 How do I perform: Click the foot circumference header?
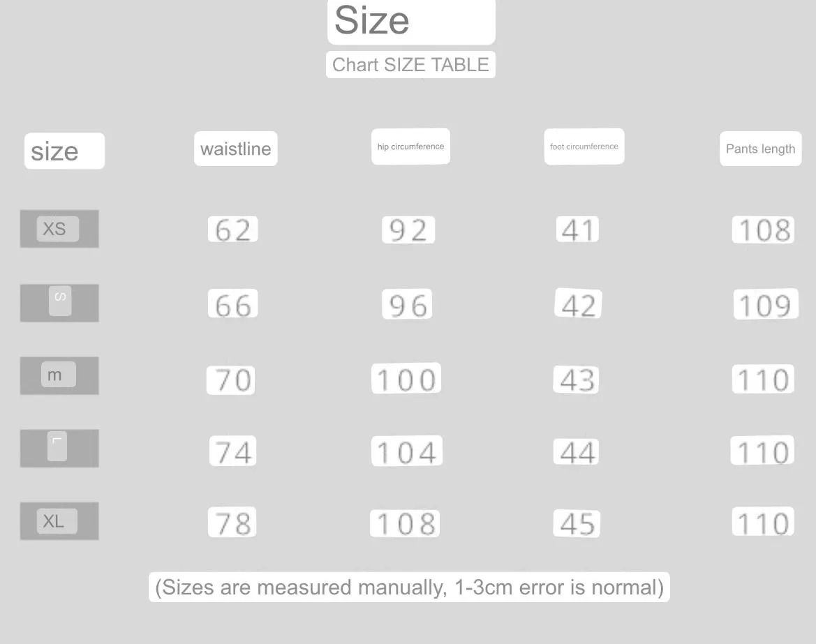click(x=584, y=147)
